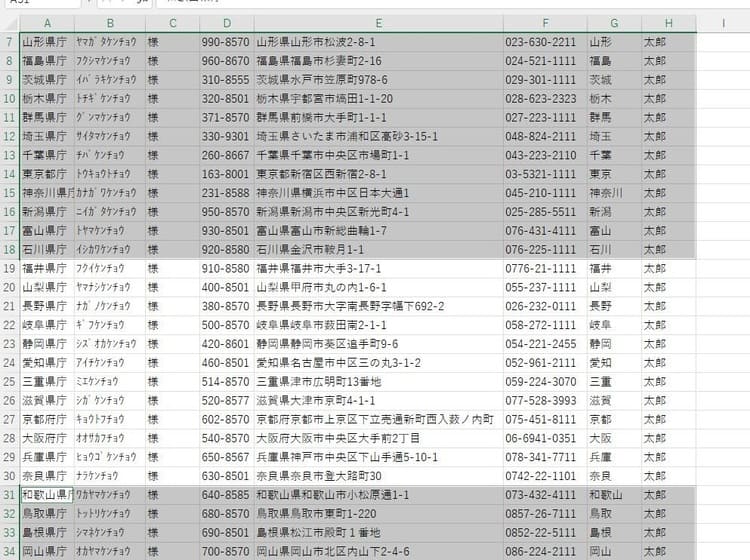Screen dimensions: 750x560
Task: Click address 東京都新宿区西新宿2-8-1
Action: tap(378, 174)
